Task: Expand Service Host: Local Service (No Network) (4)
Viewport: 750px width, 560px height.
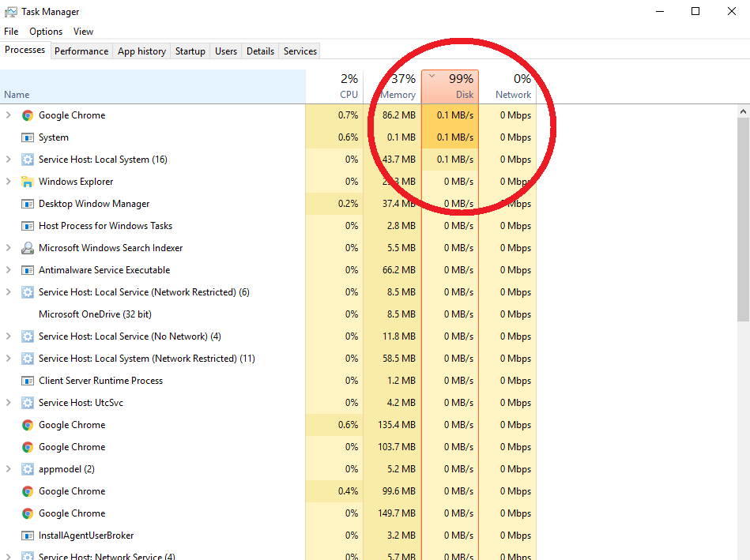Action: point(8,336)
